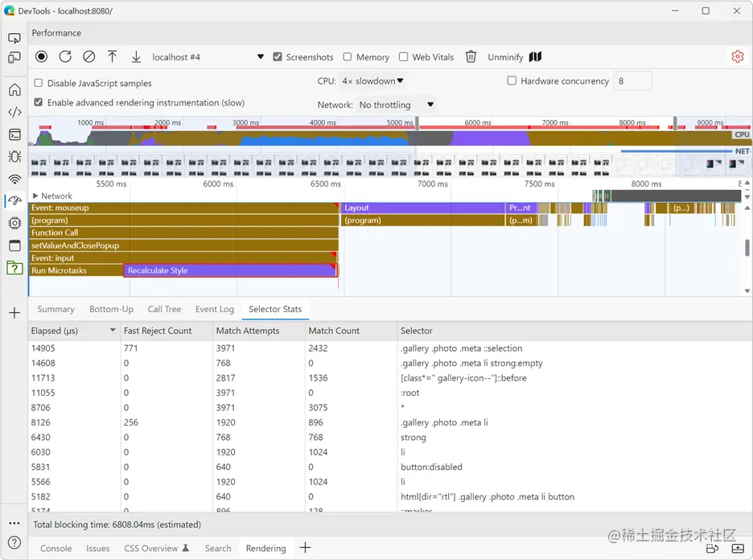753x560 pixels.
Task: Select the Recalculate Style flame bar
Action: (x=231, y=270)
